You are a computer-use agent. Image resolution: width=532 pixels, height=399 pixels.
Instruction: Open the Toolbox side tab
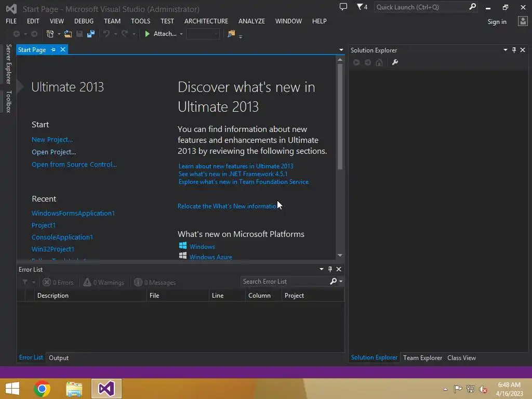8,101
